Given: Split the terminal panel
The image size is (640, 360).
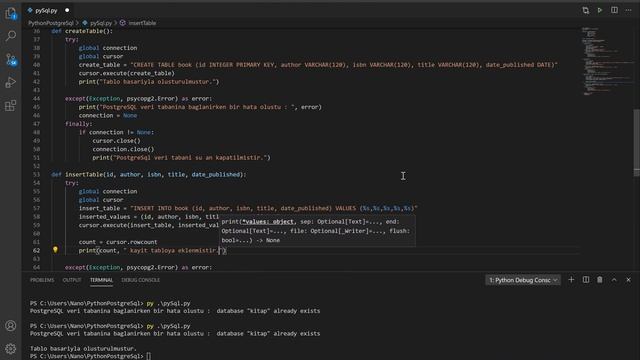Looking at the screenshot, I should (x=586, y=280).
